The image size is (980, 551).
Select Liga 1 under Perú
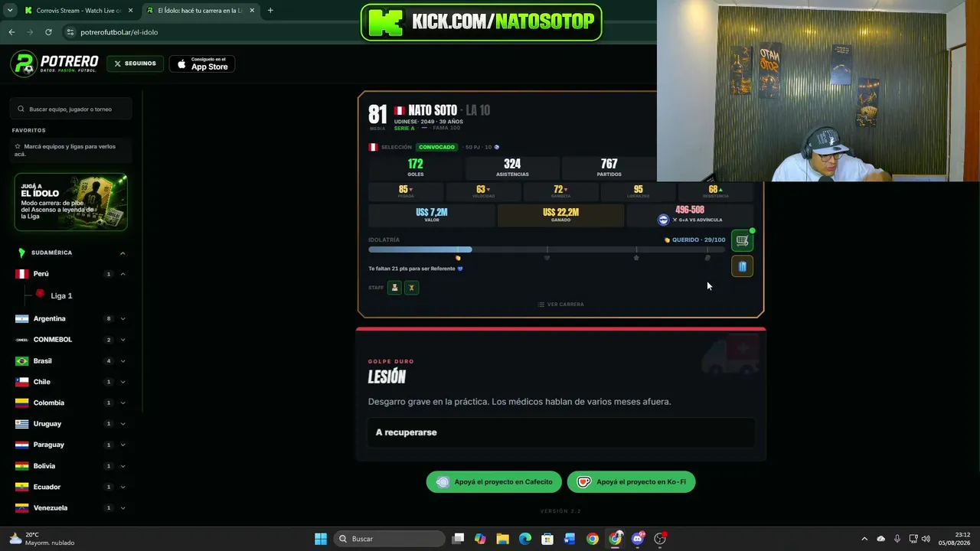61,295
